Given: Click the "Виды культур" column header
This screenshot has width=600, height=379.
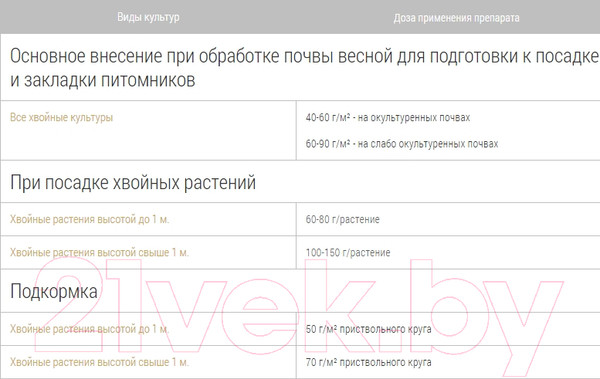Looking at the screenshot, I should 148,17.
